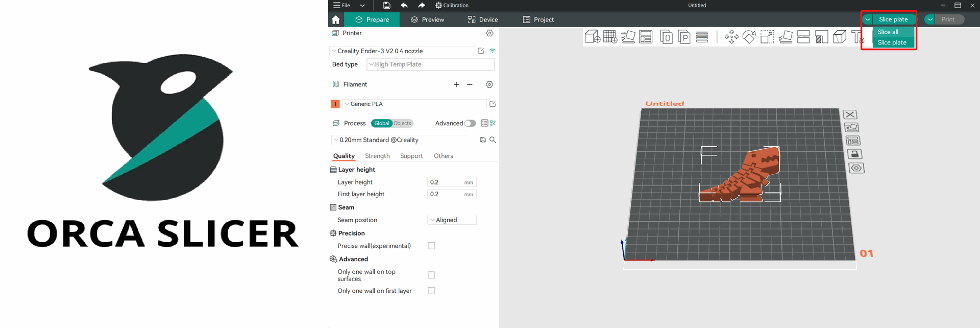Switch to the Preview tab
This screenshot has width=980, height=328.
pyautogui.click(x=428, y=19)
